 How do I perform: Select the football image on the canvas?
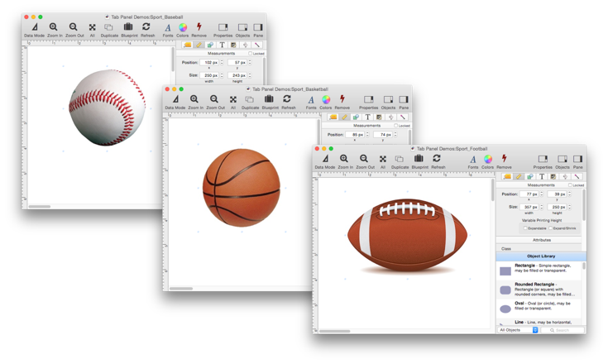tap(407, 235)
